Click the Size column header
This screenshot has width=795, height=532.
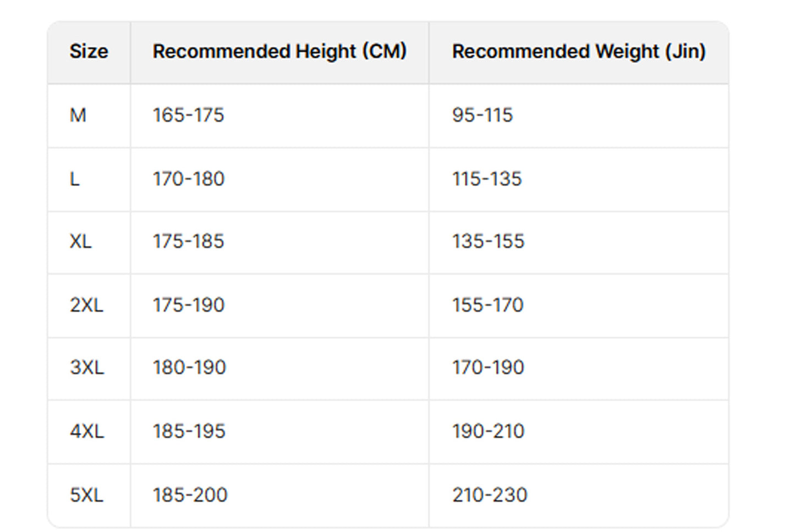click(89, 52)
